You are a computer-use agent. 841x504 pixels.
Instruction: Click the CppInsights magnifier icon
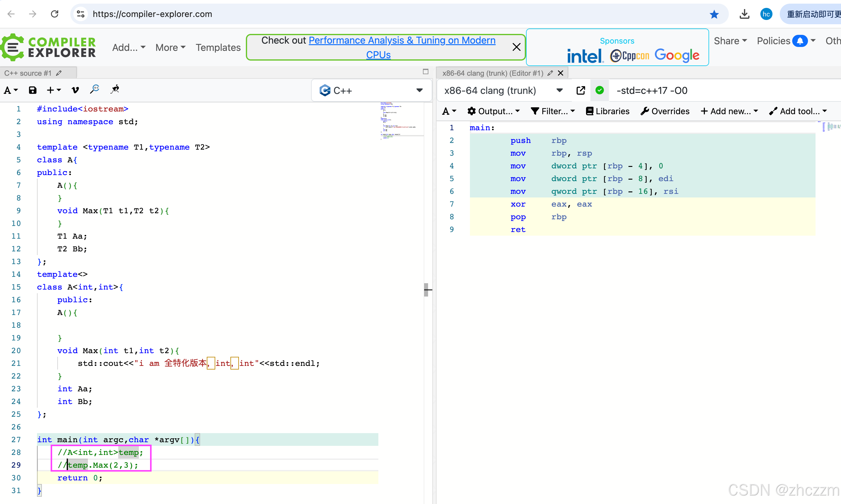(x=95, y=90)
